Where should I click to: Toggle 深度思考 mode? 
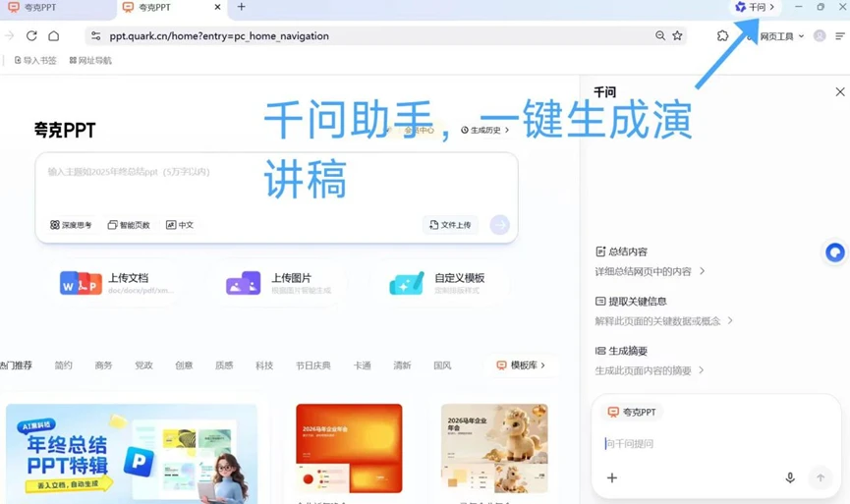coord(71,225)
